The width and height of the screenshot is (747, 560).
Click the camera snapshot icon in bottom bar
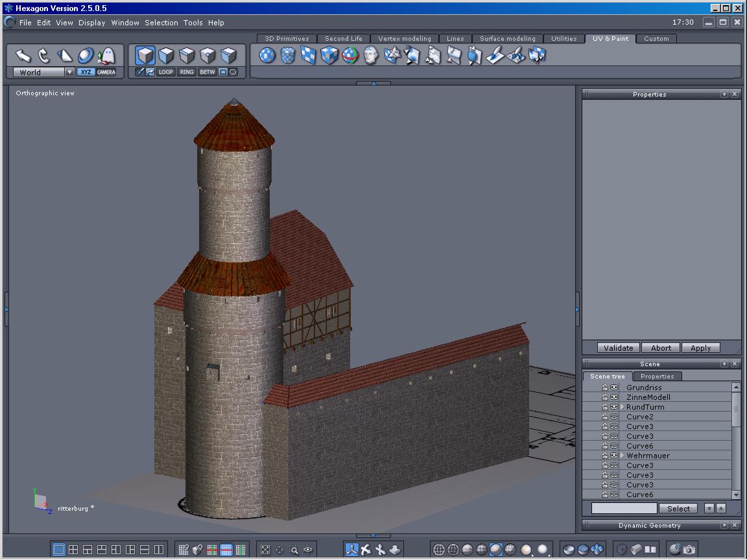click(x=689, y=550)
